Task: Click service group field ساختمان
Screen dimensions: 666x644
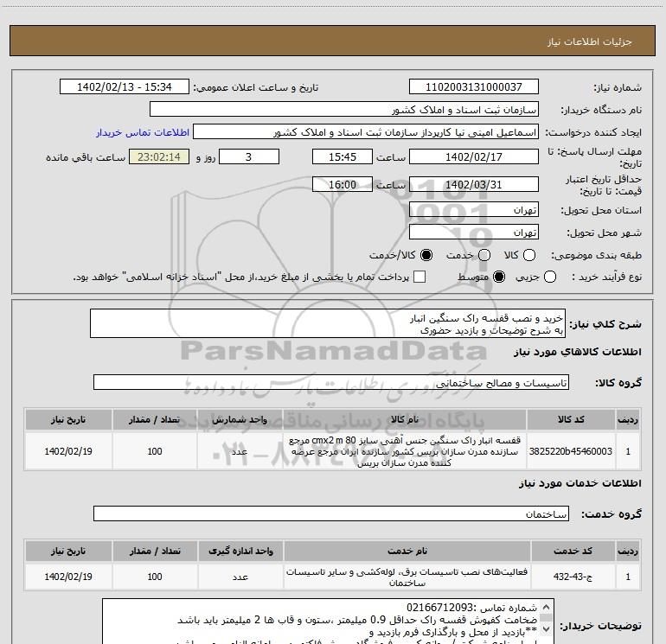Action: pos(331,513)
